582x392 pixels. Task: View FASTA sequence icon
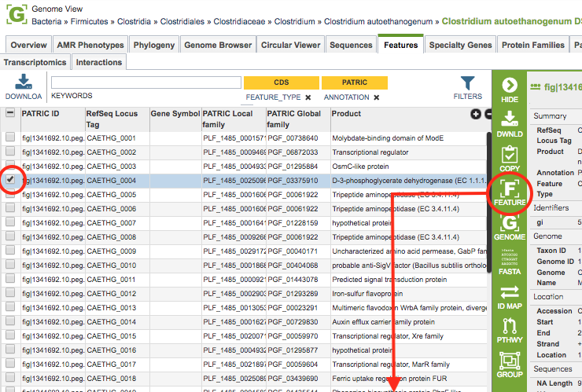[510, 257]
